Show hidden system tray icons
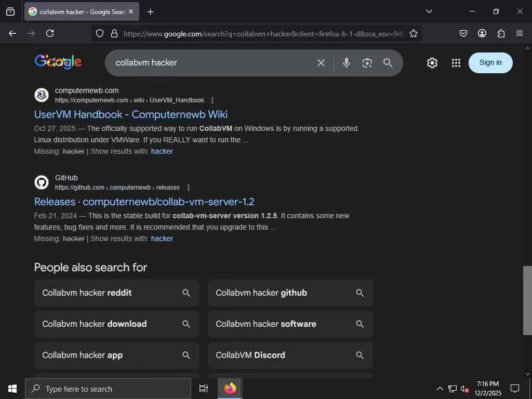Viewport: 532px width, 399px height. click(x=440, y=389)
